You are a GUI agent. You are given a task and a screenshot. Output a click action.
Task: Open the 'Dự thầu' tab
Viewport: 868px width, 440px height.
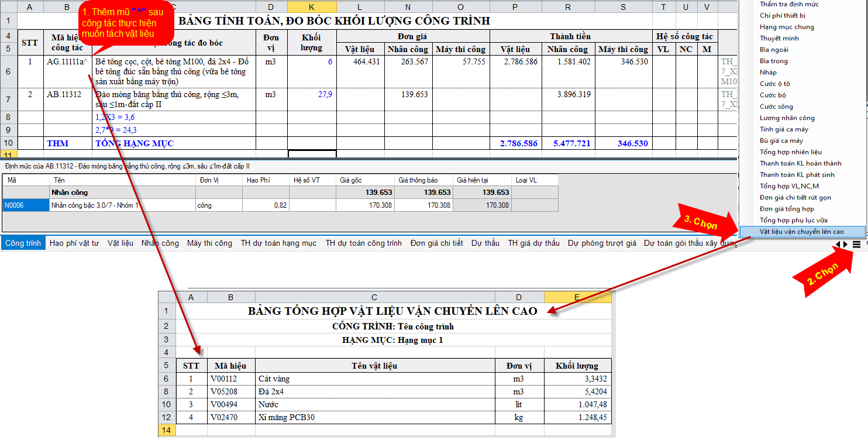pos(485,243)
